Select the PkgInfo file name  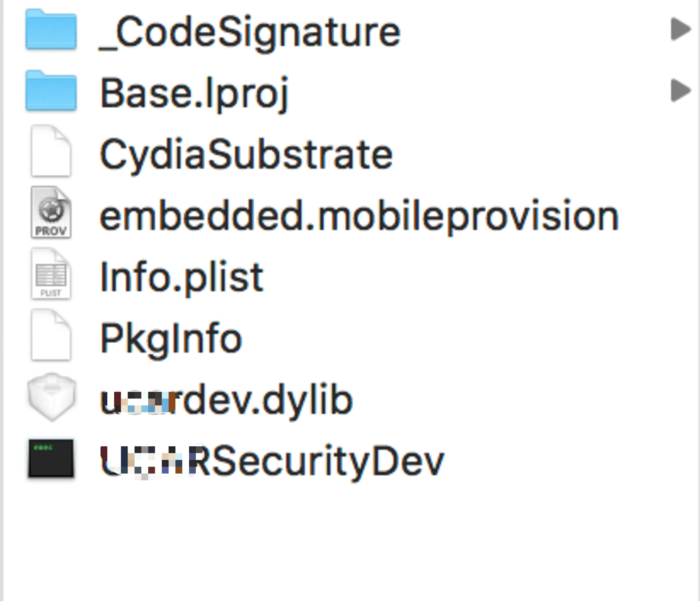[x=171, y=339]
